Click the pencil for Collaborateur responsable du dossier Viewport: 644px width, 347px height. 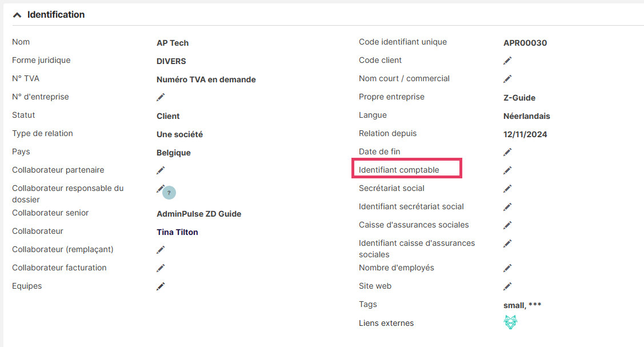[x=161, y=189]
